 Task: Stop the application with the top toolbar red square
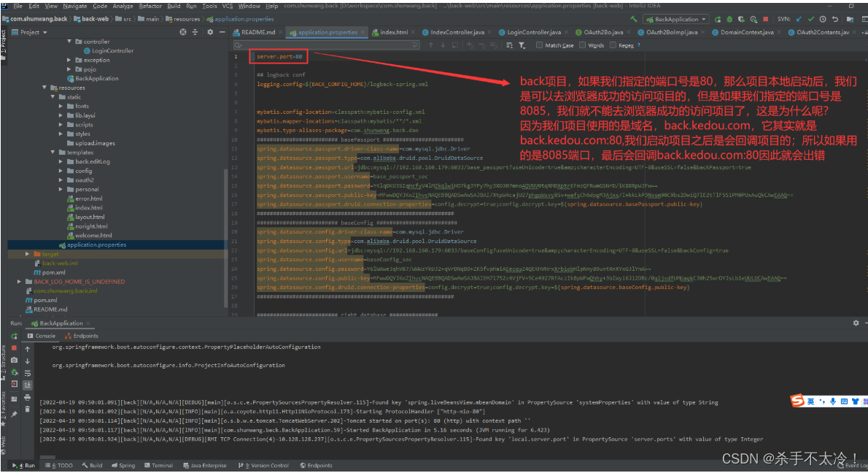pos(766,19)
